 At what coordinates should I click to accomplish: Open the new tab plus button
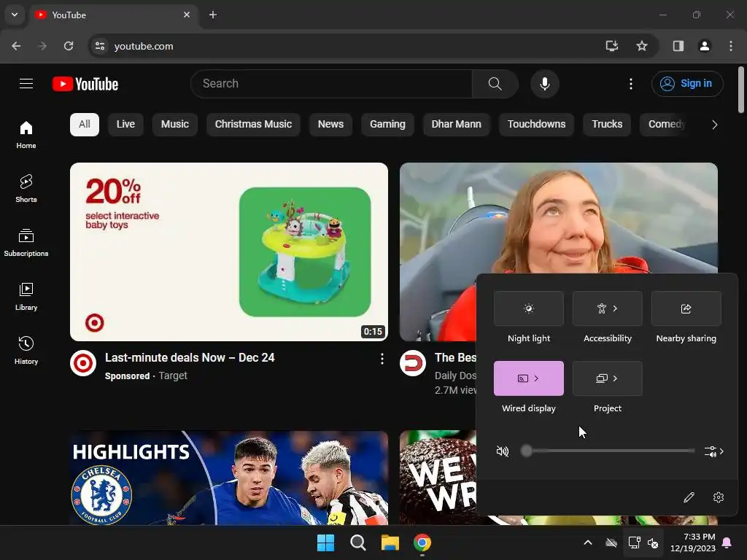213,15
